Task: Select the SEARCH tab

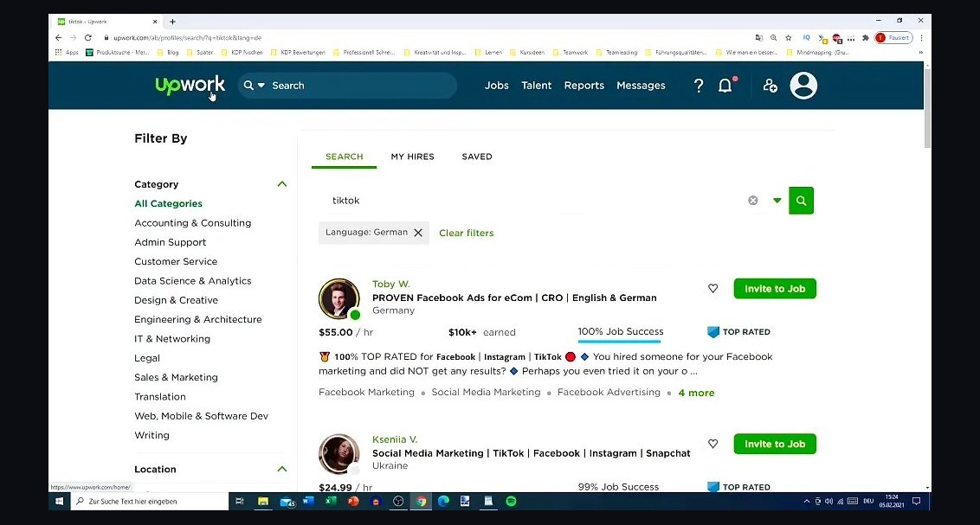Action: [x=345, y=157]
